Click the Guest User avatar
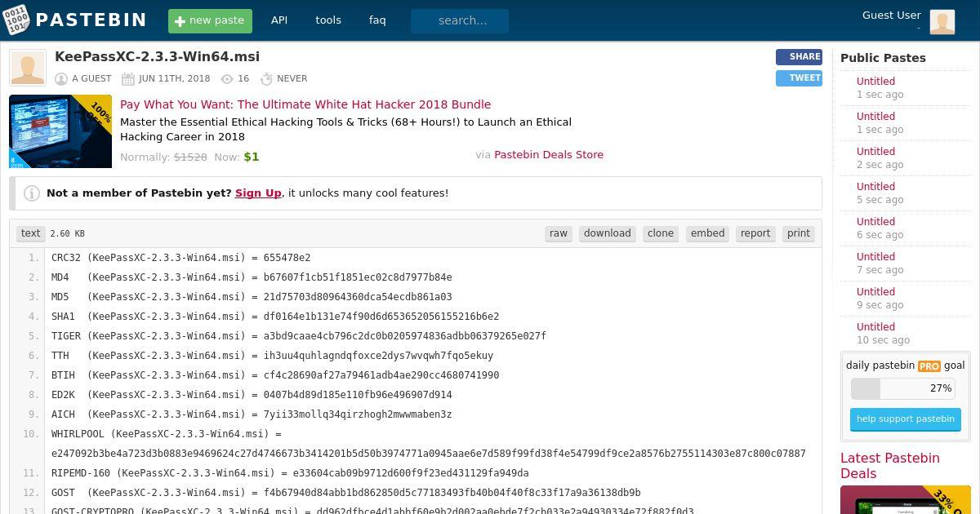This screenshot has width=980, height=514. pyautogui.click(x=942, y=21)
